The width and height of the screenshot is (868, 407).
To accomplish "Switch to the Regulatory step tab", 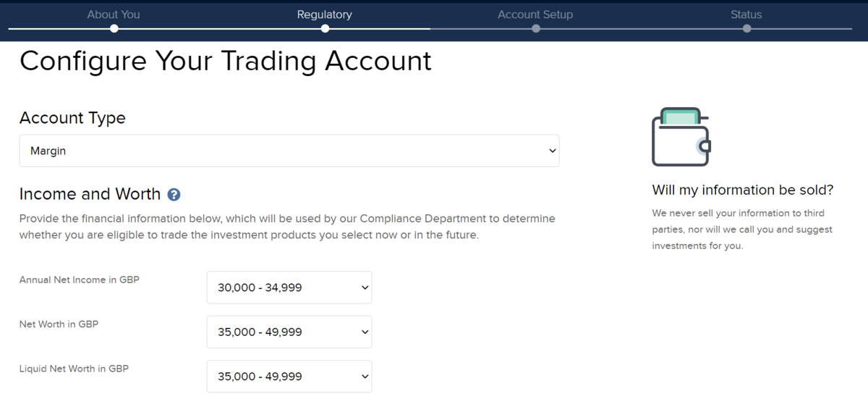I will [x=325, y=14].
